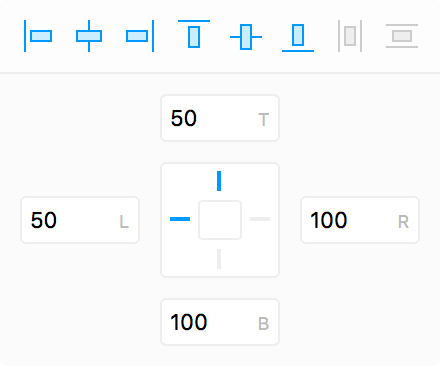Focus the bottom margin field showing 100
The width and height of the screenshot is (440, 366).
coord(220,322)
